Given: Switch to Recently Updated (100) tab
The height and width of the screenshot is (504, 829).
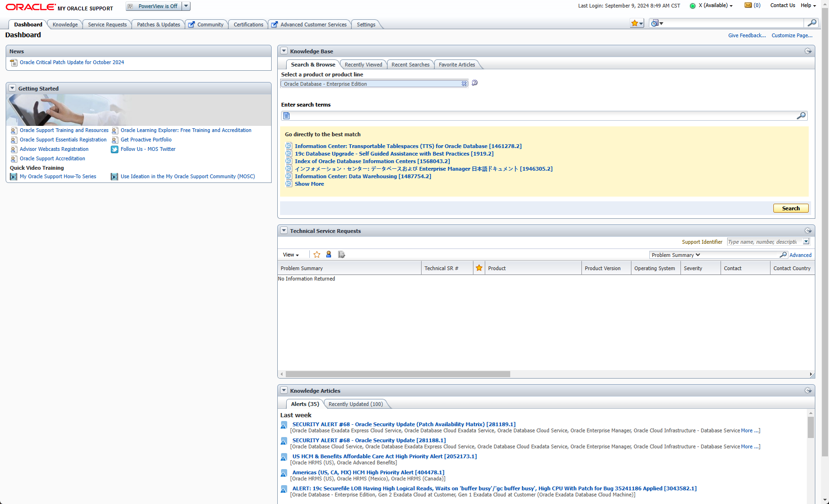Looking at the screenshot, I should (356, 404).
